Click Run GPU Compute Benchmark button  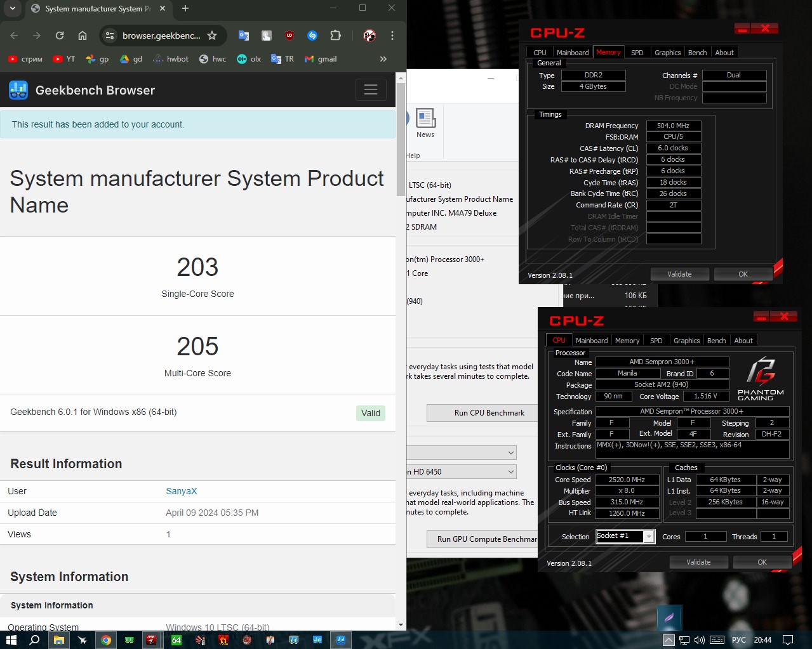pyautogui.click(x=483, y=539)
